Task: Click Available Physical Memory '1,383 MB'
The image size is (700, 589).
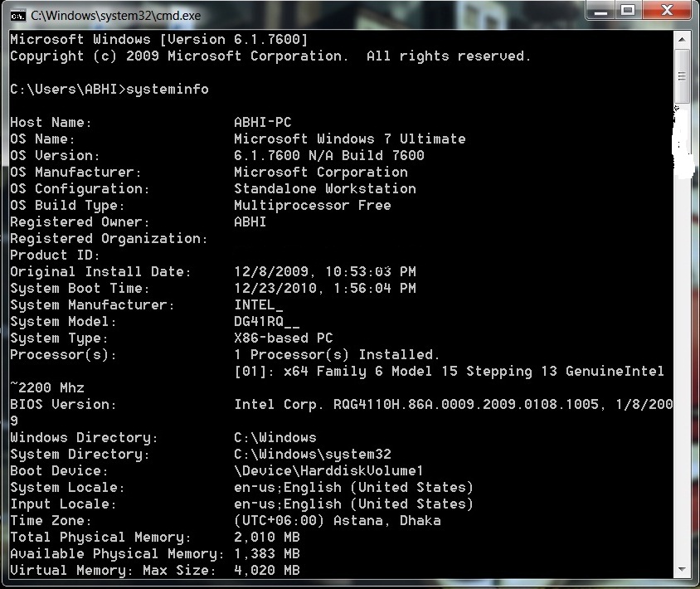Action: 267,553
